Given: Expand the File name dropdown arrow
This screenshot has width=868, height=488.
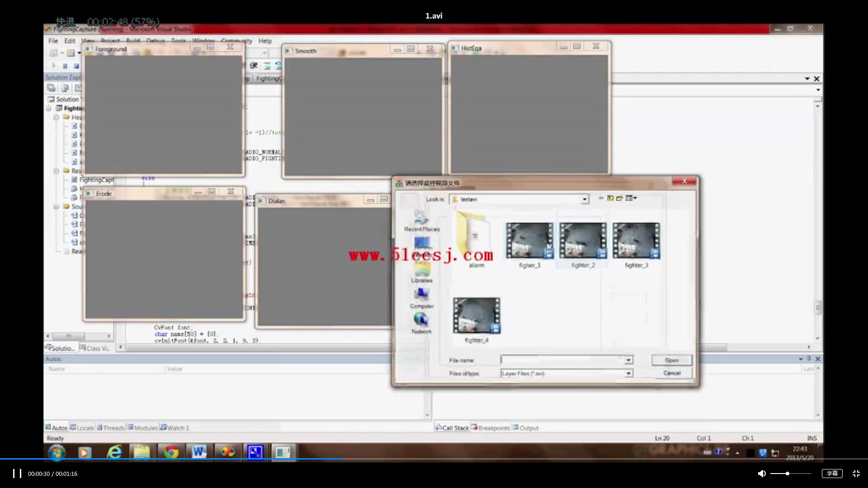Looking at the screenshot, I should click(x=628, y=360).
